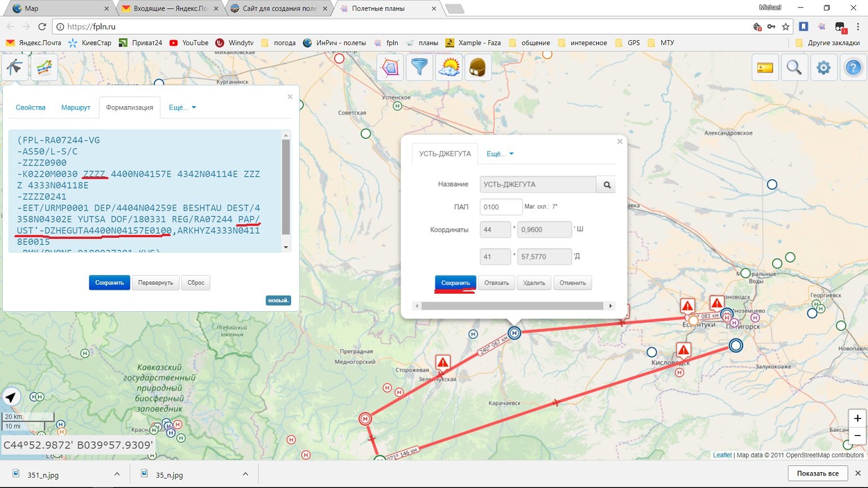868x488 pixels.
Task: Click the airplane flight plan icon
Action: 15,67
